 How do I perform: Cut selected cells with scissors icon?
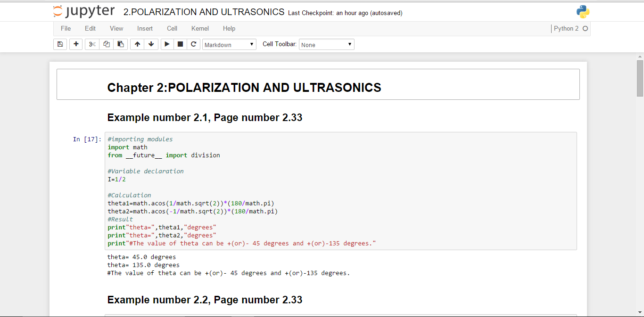[92, 44]
